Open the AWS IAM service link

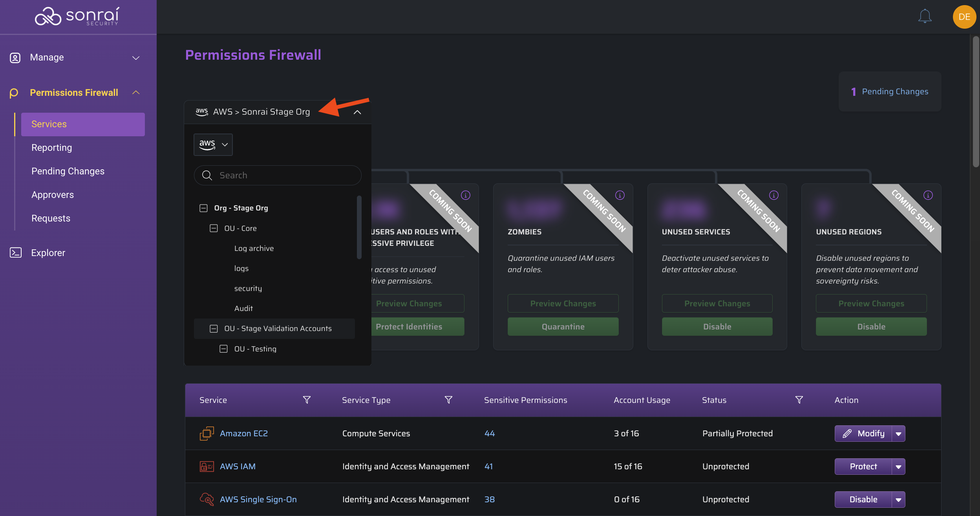238,466
